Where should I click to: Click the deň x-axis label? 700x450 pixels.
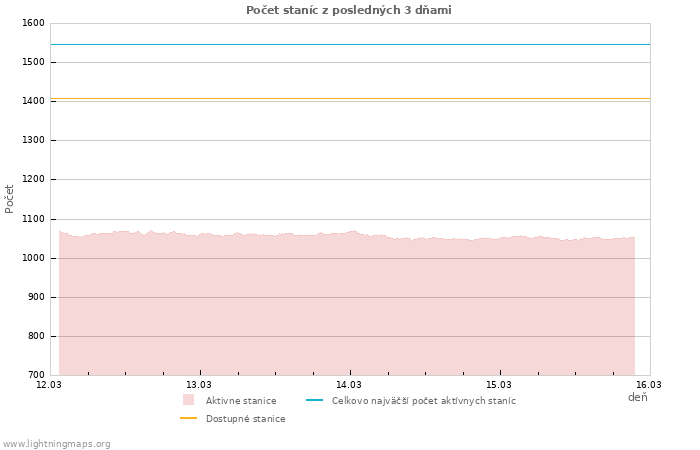[637, 398]
